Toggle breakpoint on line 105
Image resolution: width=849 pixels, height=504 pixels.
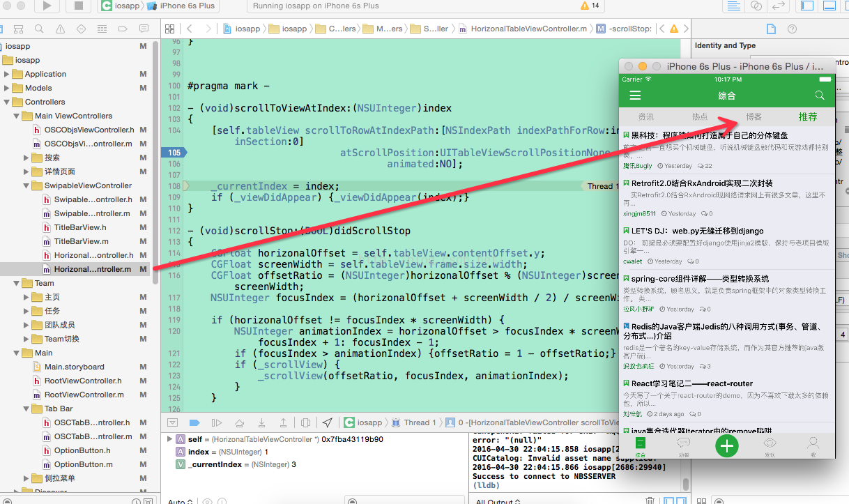click(x=172, y=153)
